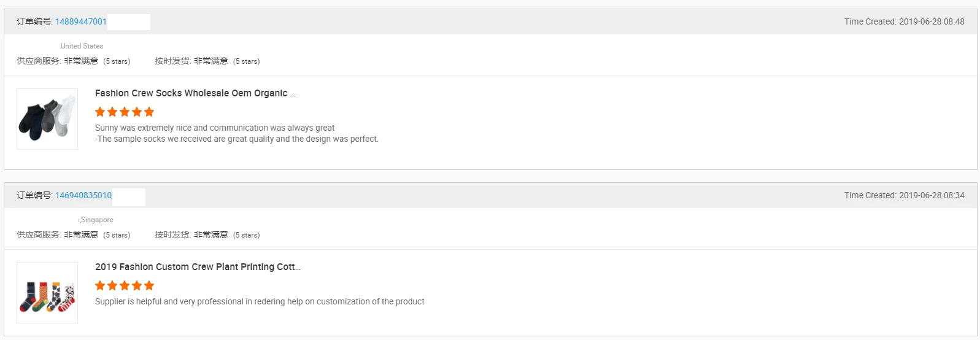
Task: Click the black and grey socks thumbnail
Action: tap(47, 119)
